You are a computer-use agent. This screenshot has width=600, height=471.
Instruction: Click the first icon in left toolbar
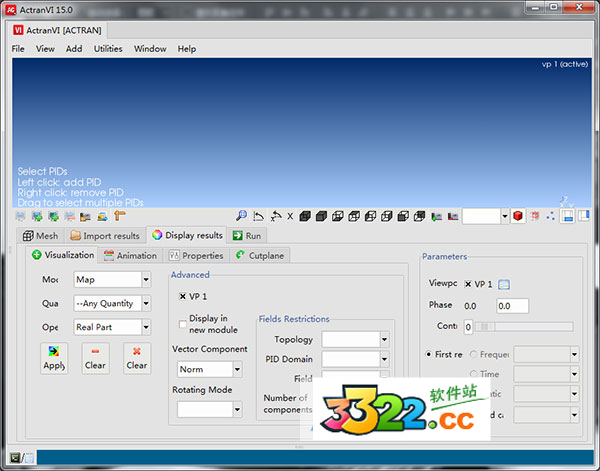click(20, 215)
